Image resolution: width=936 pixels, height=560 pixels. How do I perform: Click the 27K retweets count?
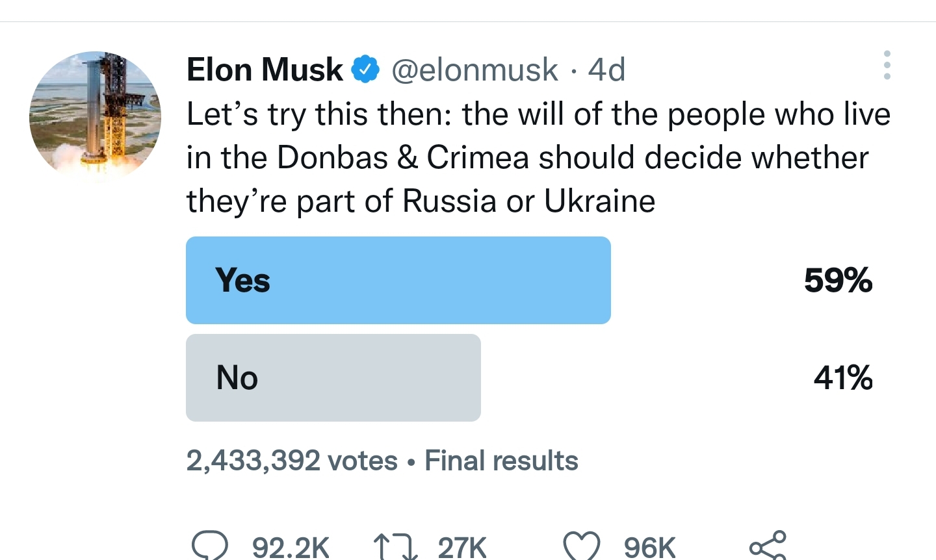pos(462,547)
